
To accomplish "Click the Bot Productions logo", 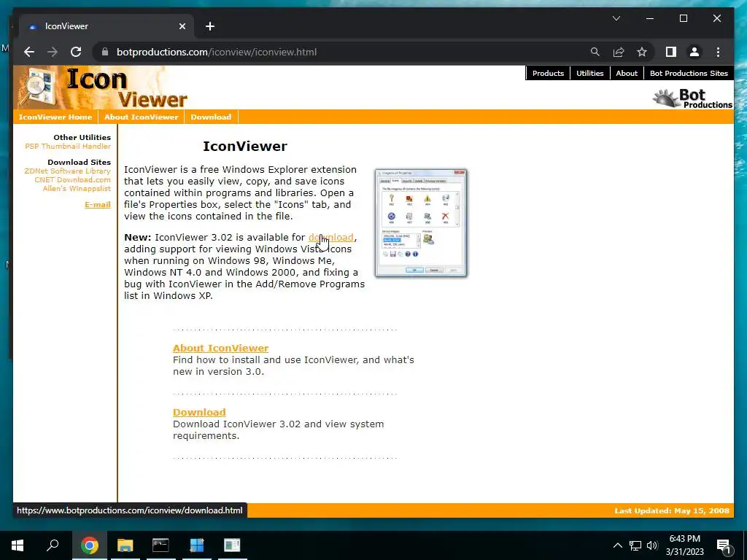I will click(x=693, y=98).
